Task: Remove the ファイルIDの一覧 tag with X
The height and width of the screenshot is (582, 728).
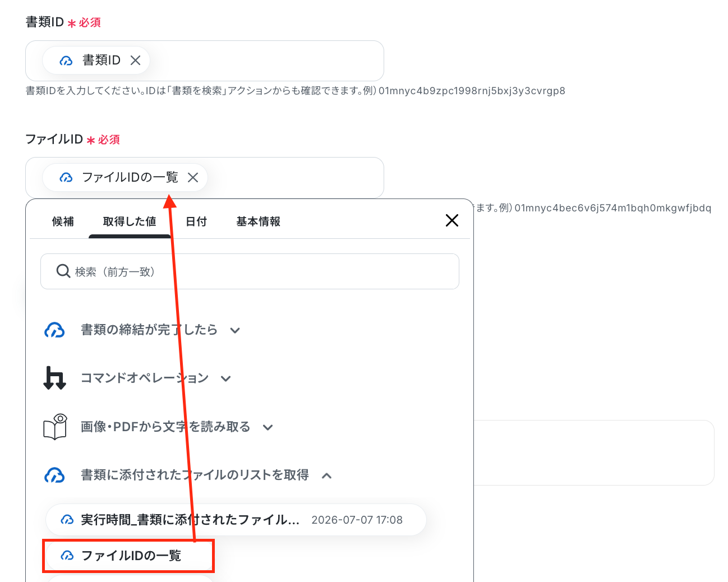Action: (193, 178)
